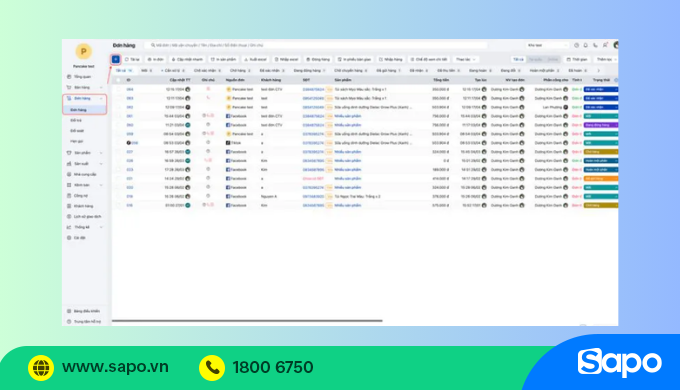Click the Tải lại reload button

pyautogui.click(x=133, y=59)
